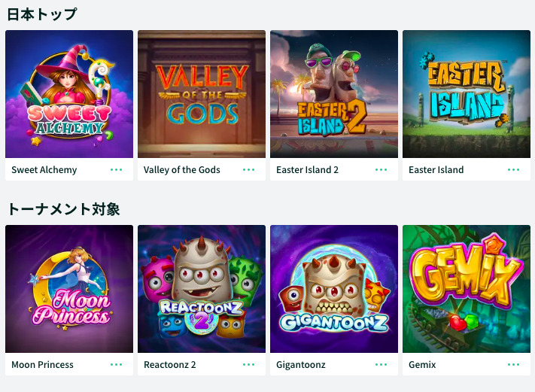Click the Sweet Alchemy title text

click(x=44, y=170)
